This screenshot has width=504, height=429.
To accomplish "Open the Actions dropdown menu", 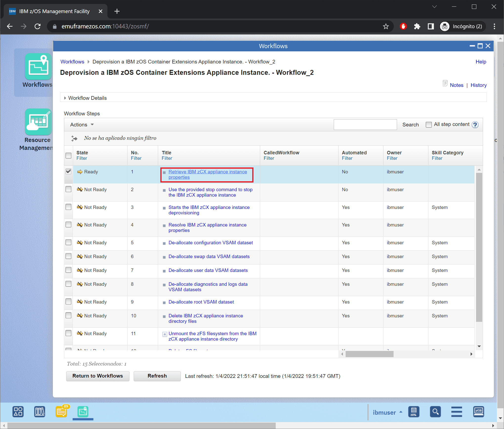I will pos(82,125).
